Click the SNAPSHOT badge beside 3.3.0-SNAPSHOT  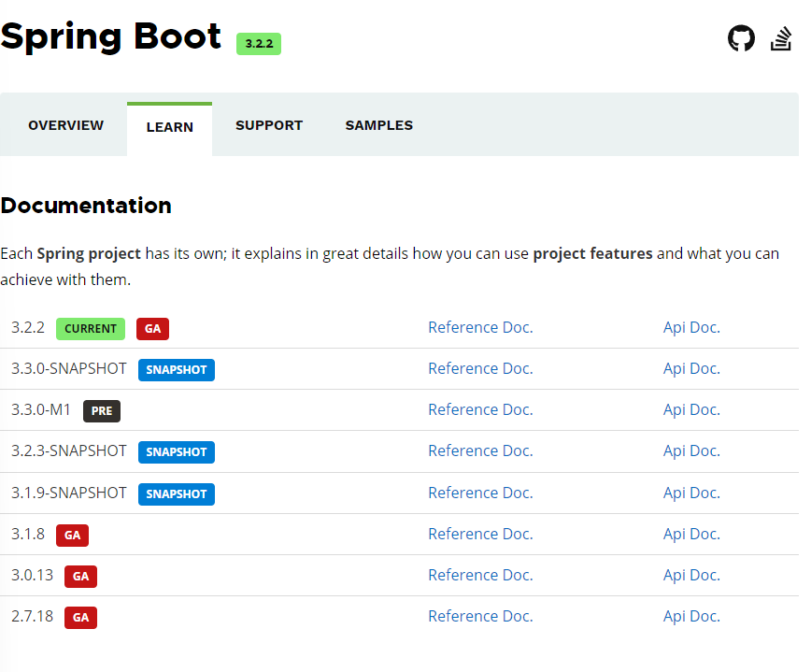[177, 370]
